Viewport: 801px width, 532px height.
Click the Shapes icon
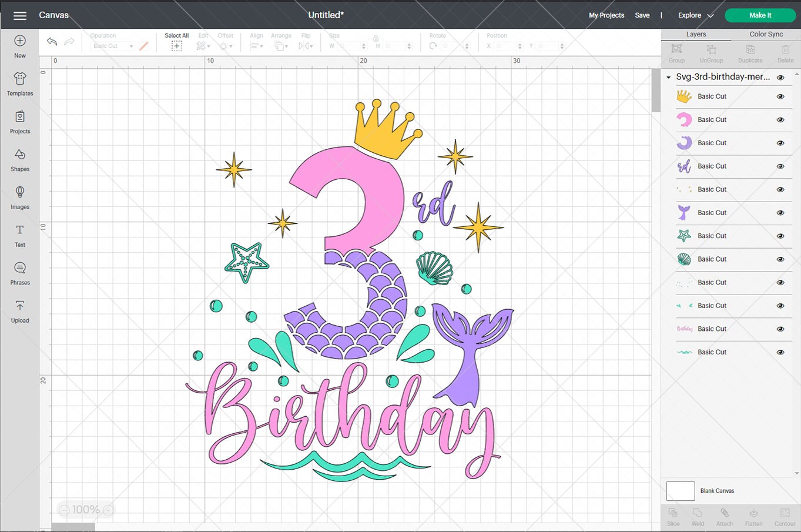pos(19,159)
